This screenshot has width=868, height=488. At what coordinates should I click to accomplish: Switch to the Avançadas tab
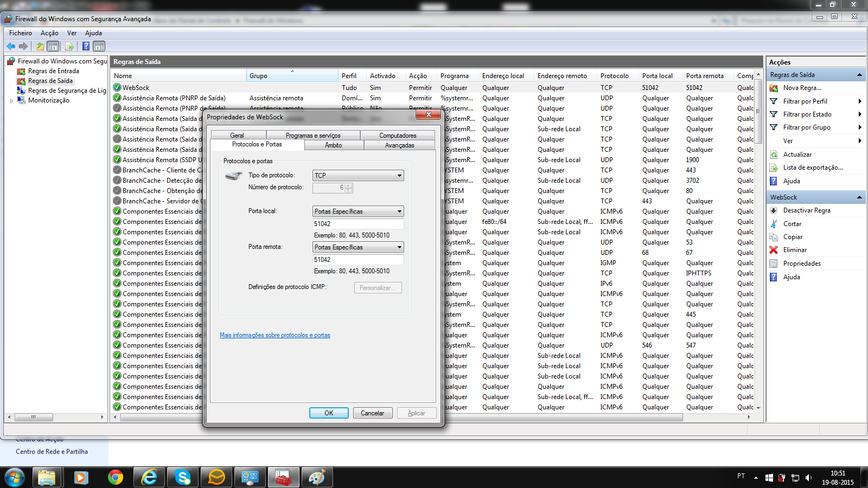pos(399,145)
